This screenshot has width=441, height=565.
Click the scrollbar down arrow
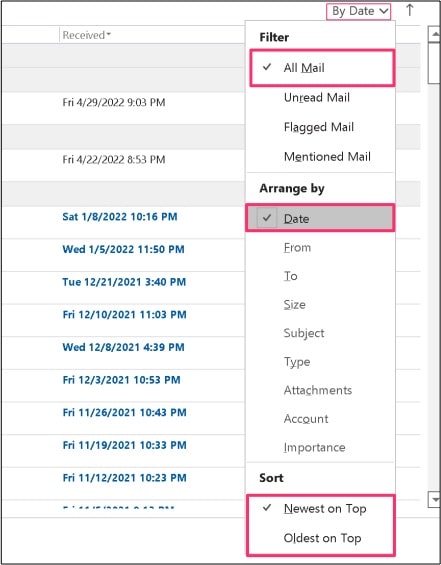435,499
